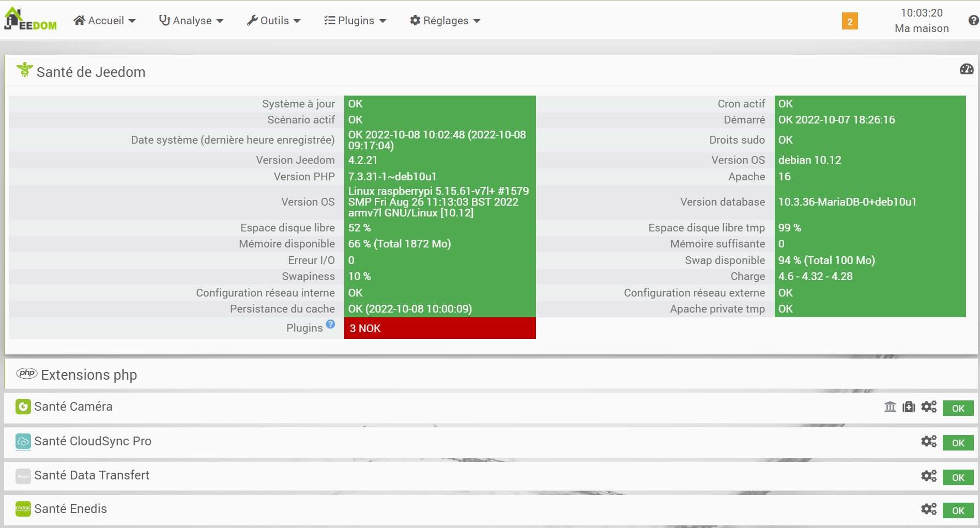
Task: Click the Santé de Jeedom caduceus icon
Action: point(24,70)
